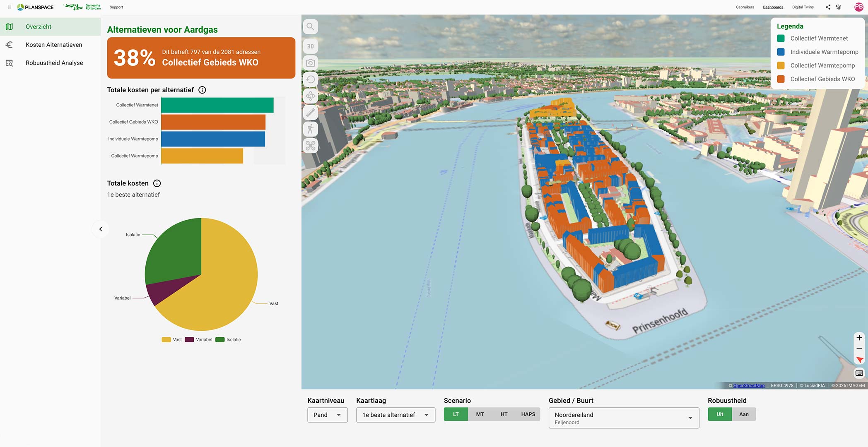The image size is (868, 447).
Task: Zoom in the map with plus button
Action: (x=859, y=338)
